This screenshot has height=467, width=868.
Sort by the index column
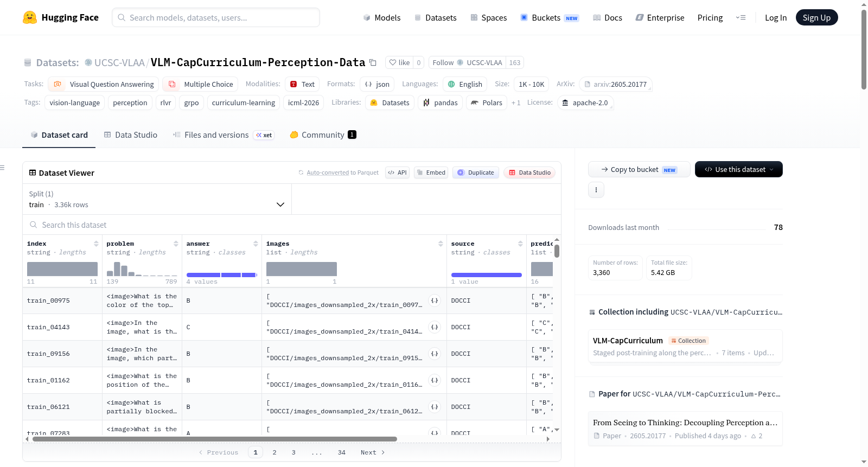point(96,244)
